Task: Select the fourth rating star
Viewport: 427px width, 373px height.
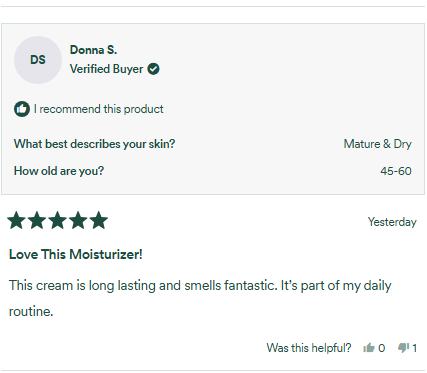Action: click(x=78, y=220)
